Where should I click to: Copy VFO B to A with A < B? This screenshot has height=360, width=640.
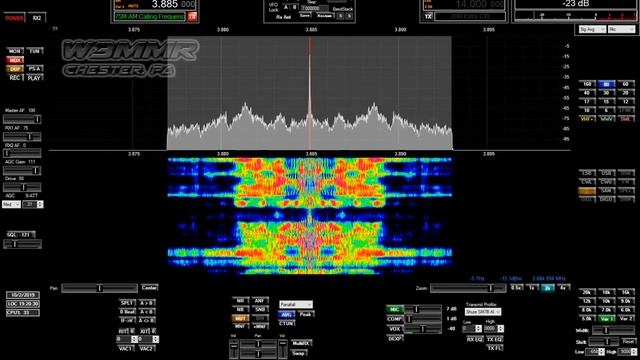coord(147,311)
